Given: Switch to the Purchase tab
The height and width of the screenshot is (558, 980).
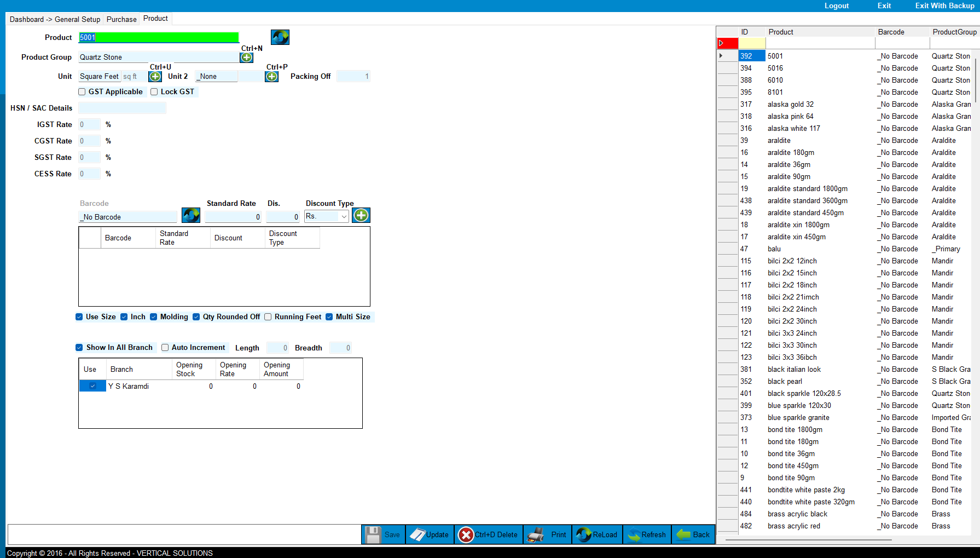Looking at the screenshot, I should [x=121, y=19].
